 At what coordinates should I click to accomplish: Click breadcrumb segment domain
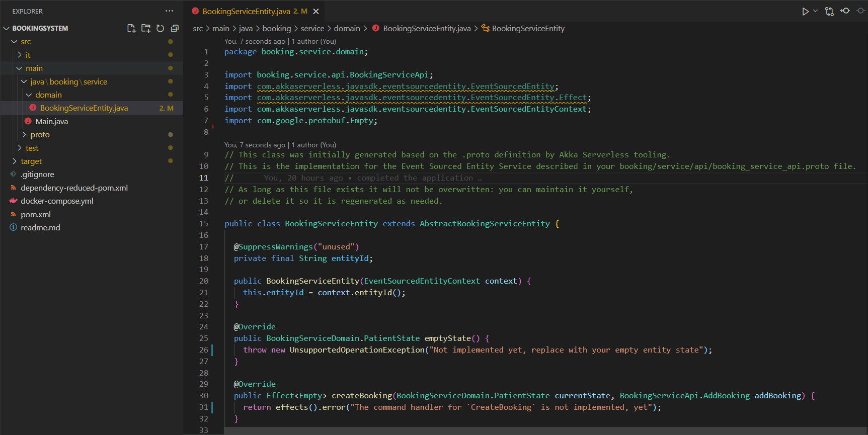click(347, 29)
